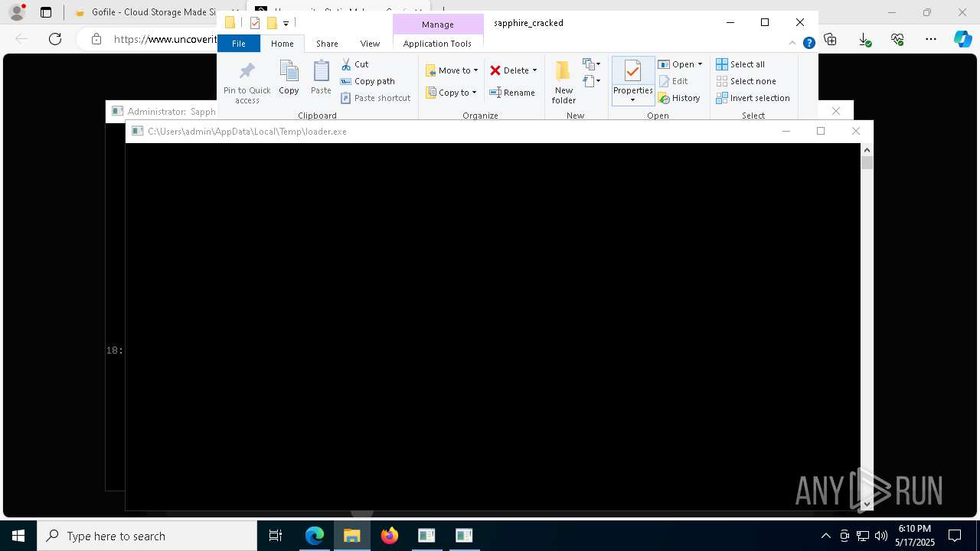Click the Edge address bar URL

point(165,39)
